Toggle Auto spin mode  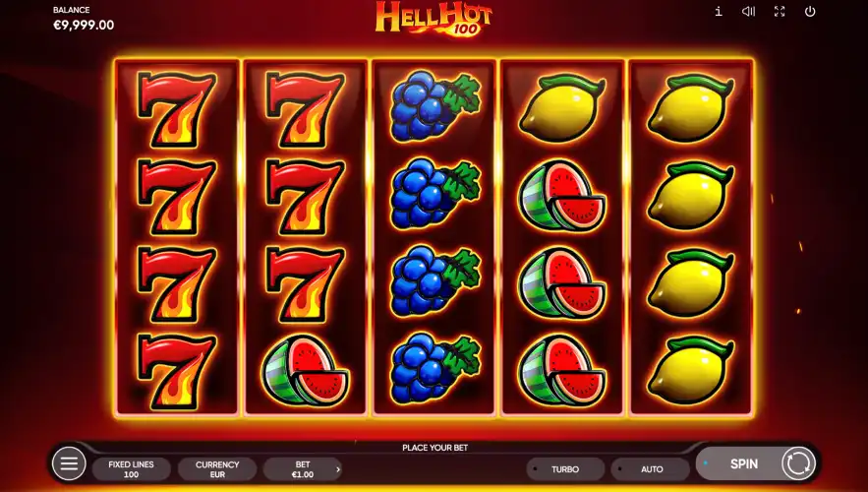[651, 468]
